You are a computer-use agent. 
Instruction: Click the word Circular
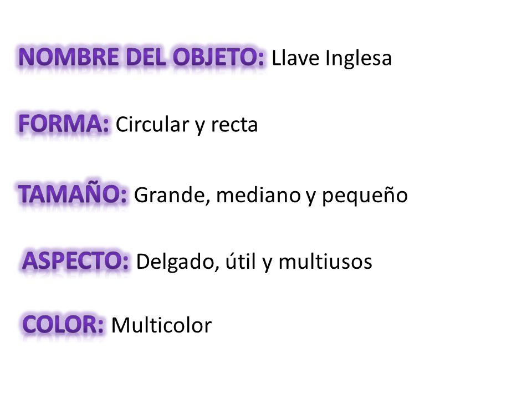pos(152,124)
